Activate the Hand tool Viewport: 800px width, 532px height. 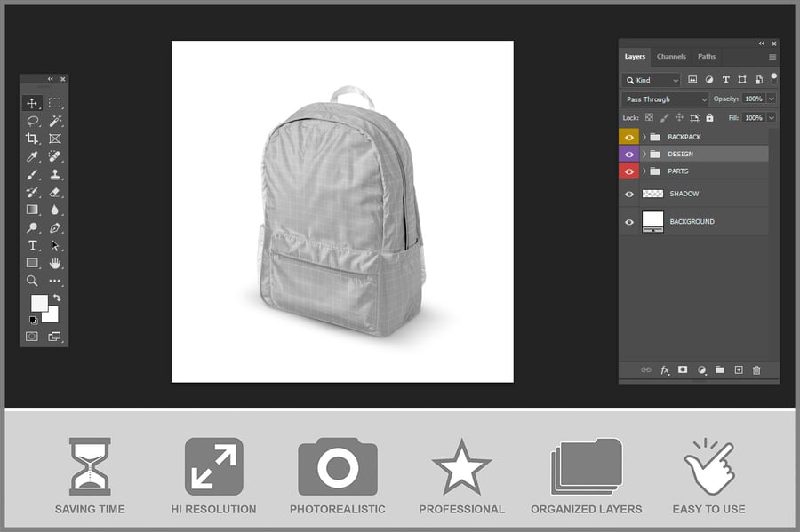point(55,263)
